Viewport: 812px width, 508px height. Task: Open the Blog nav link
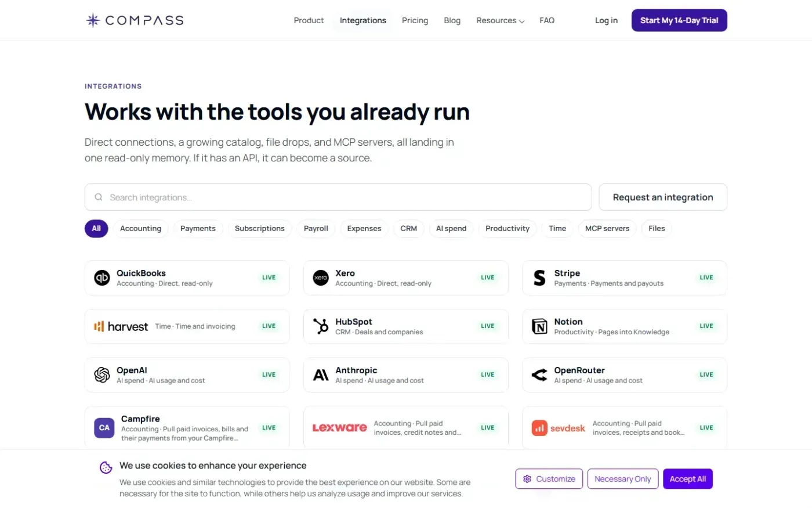pos(452,20)
